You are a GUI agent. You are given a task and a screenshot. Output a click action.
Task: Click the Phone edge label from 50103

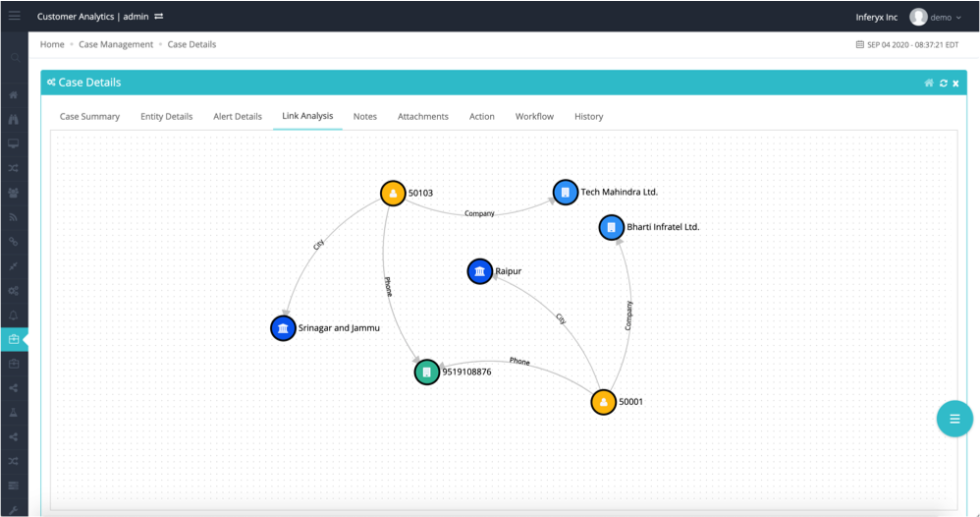coord(388,286)
